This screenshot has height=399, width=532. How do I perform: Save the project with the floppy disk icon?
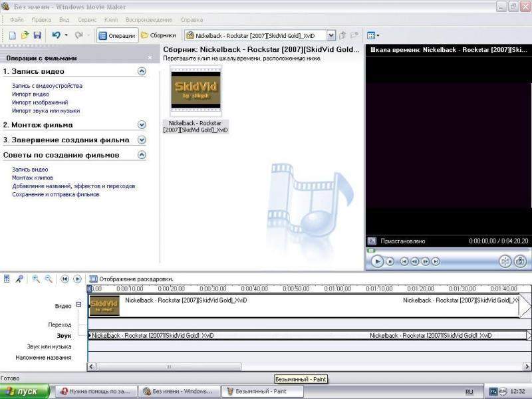click(37, 35)
